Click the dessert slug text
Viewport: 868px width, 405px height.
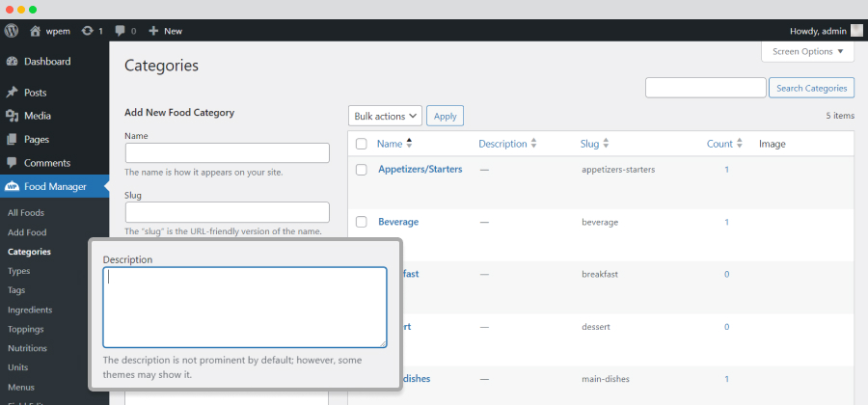(x=596, y=327)
